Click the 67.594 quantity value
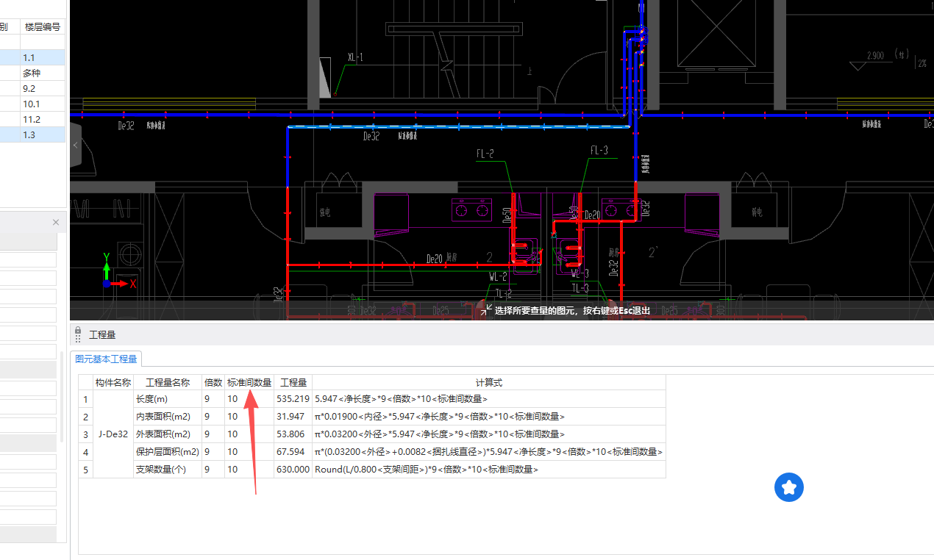The image size is (934, 560). [293, 451]
